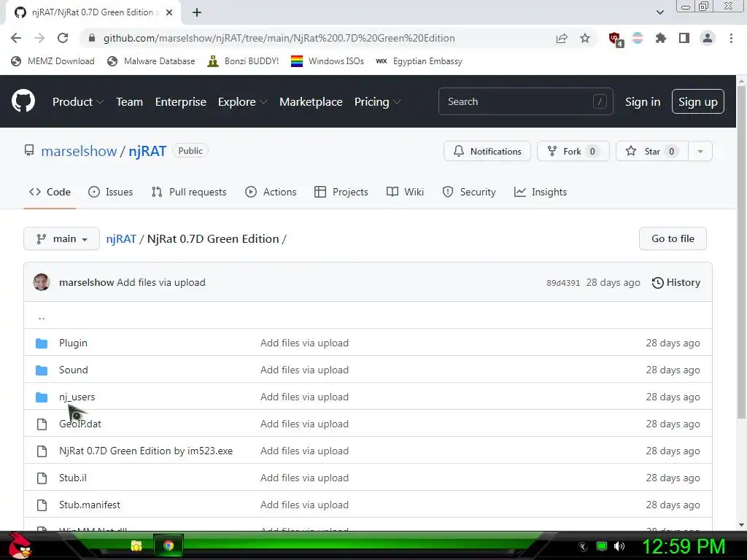Open Chrome's three-dot menu
The image size is (747, 560).
731,38
